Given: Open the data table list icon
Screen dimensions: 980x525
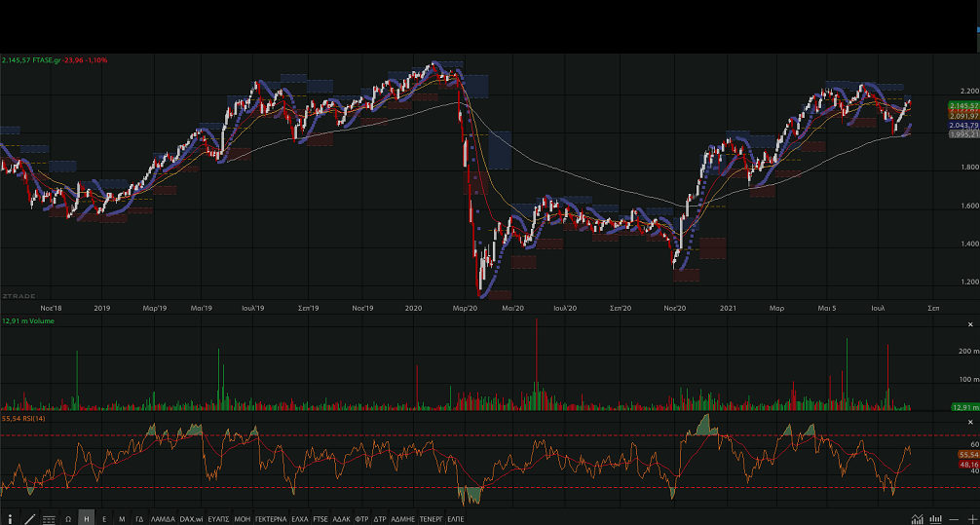Looking at the screenshot, I should click(49, 519).
